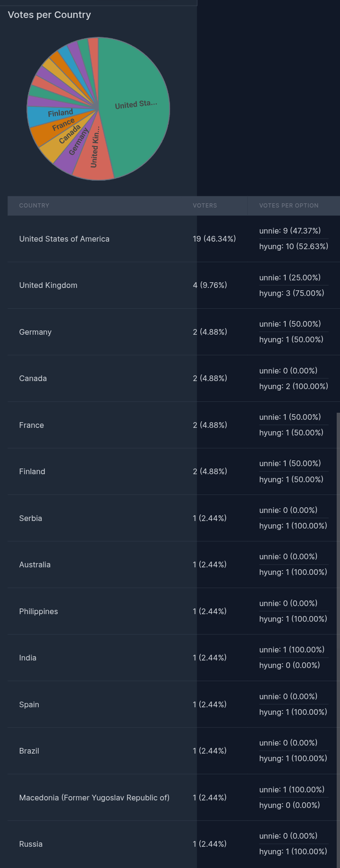Click the United Kingdom table row
The height and width of the screenshot is (868, 340).
tap(174, 286)
